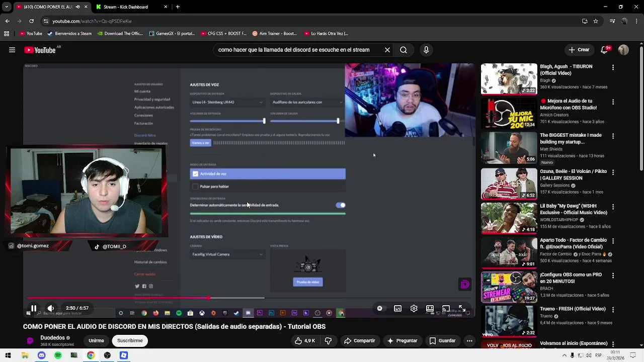This screenshot has height=362, width=644.
Task: Click the Chrome taskbar icon
Action: click(x=91, y=355)
